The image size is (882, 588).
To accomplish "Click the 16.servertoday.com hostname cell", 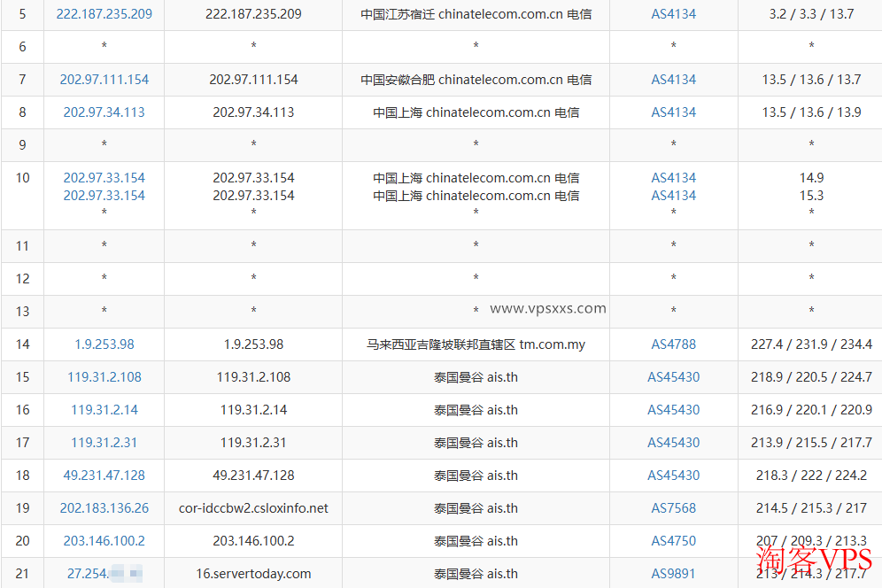I will pyautogui.click(x=253, y=574).
